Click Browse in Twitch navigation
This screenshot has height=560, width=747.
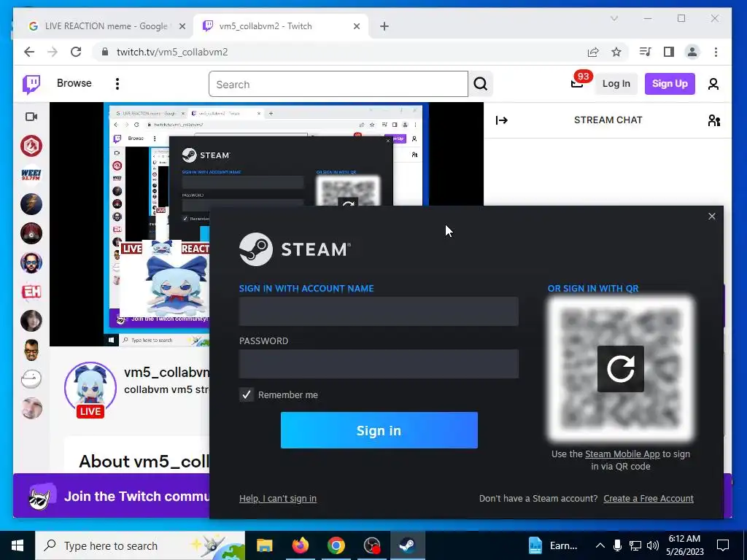(74, 83)
